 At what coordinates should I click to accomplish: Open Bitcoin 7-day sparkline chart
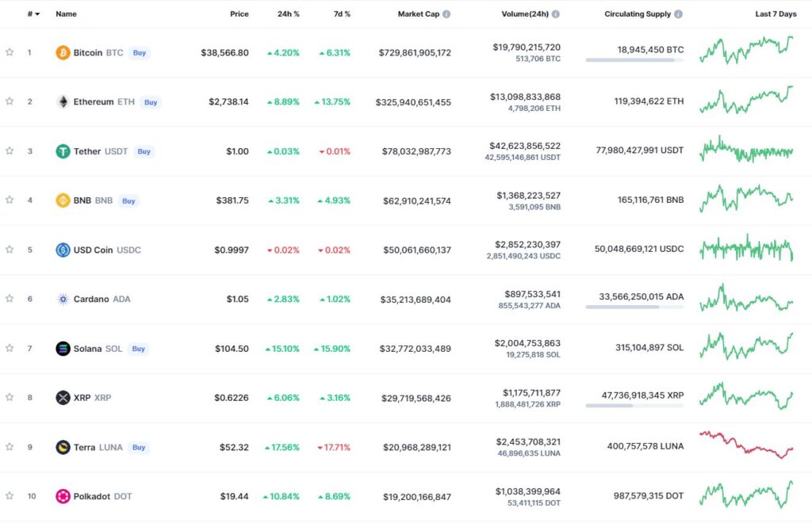click(746, 50)
